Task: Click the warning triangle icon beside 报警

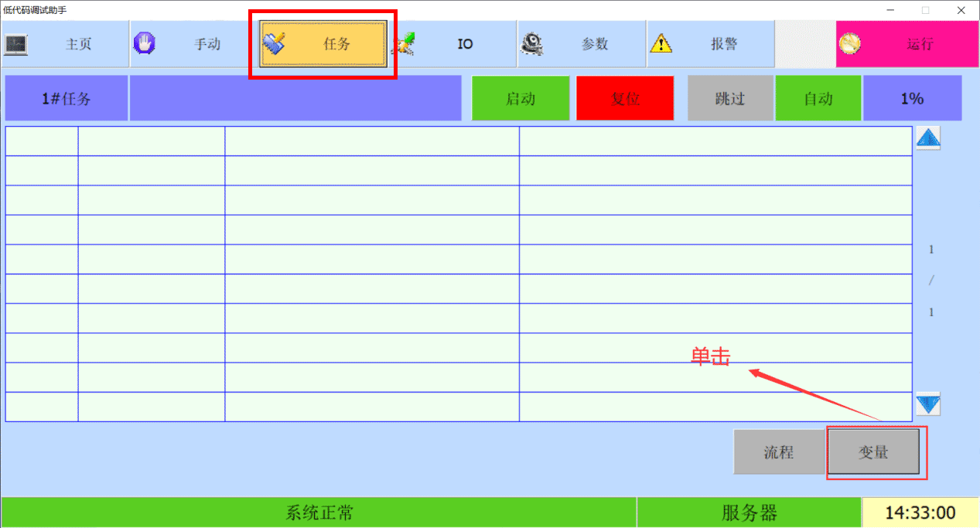Action: tap(661, 44)
